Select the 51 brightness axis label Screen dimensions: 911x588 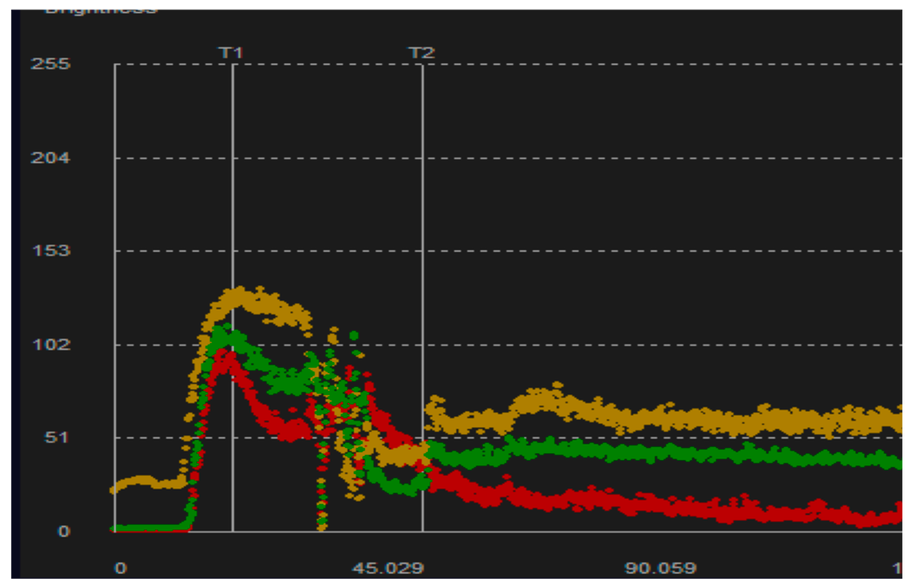click(56, 437)
